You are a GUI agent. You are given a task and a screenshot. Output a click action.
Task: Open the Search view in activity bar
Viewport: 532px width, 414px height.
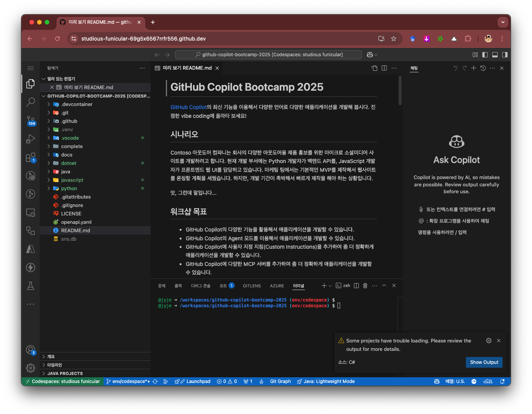31,102
